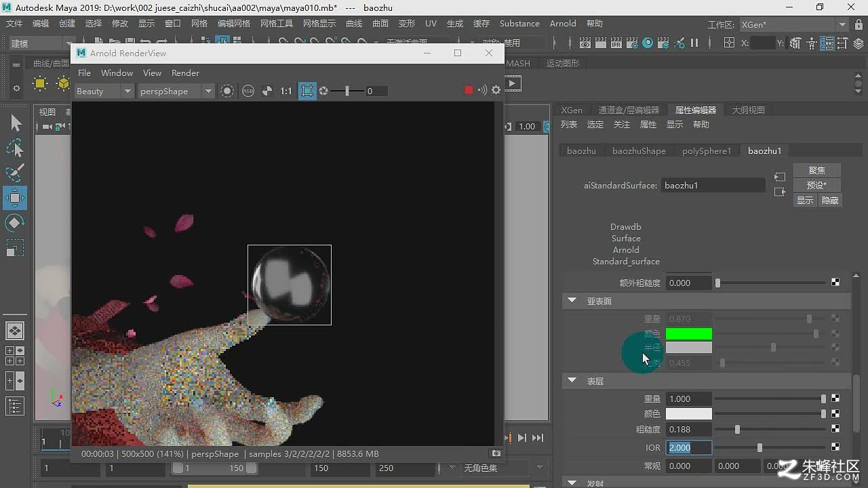Click map button next to 额外粗糙度

tap(835, 283)
